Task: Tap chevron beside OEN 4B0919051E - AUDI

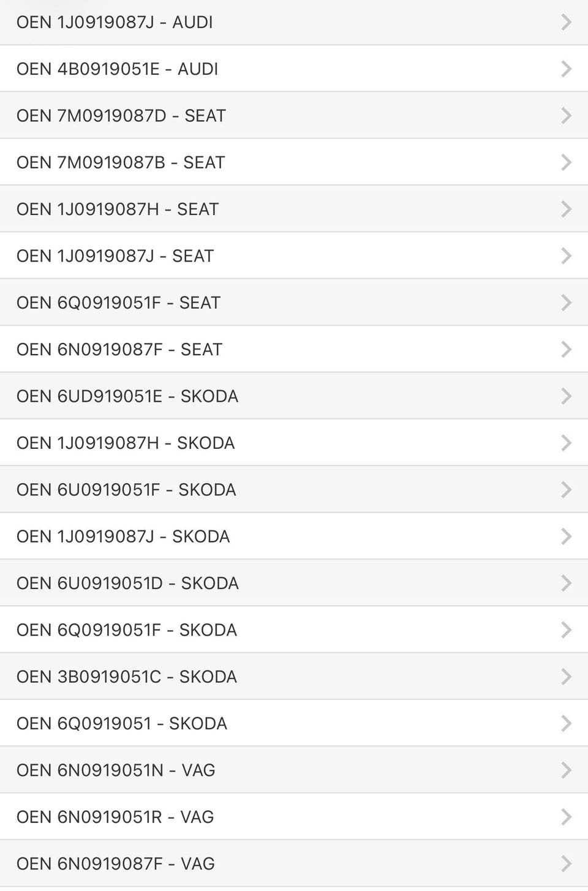Action: [566, 69]
